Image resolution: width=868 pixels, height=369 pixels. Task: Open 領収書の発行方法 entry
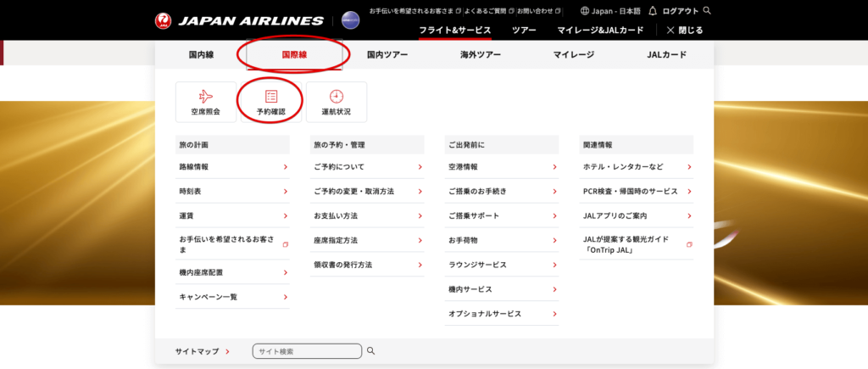pos(367,265)
